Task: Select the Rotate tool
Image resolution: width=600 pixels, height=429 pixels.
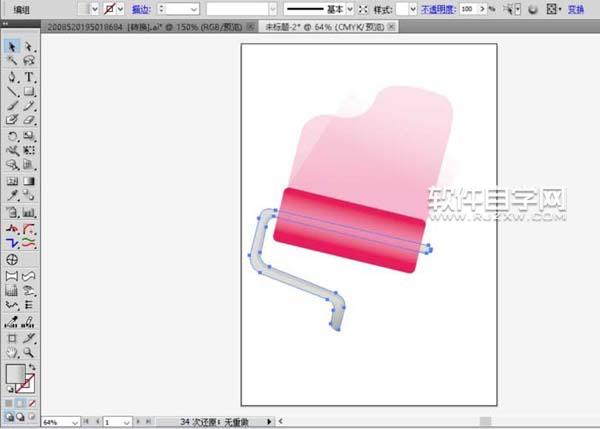Action: pos(12,136)
